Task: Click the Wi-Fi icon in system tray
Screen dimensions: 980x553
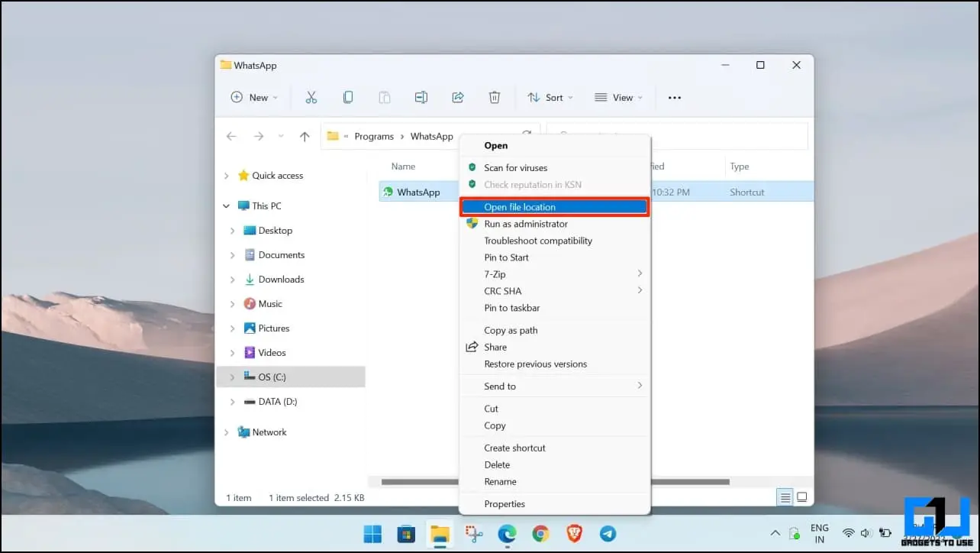Action: pos(848,533)
